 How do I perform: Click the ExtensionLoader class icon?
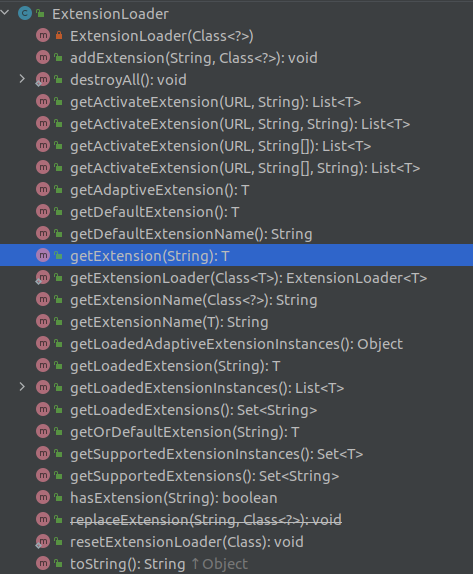(x=25, y=14)
